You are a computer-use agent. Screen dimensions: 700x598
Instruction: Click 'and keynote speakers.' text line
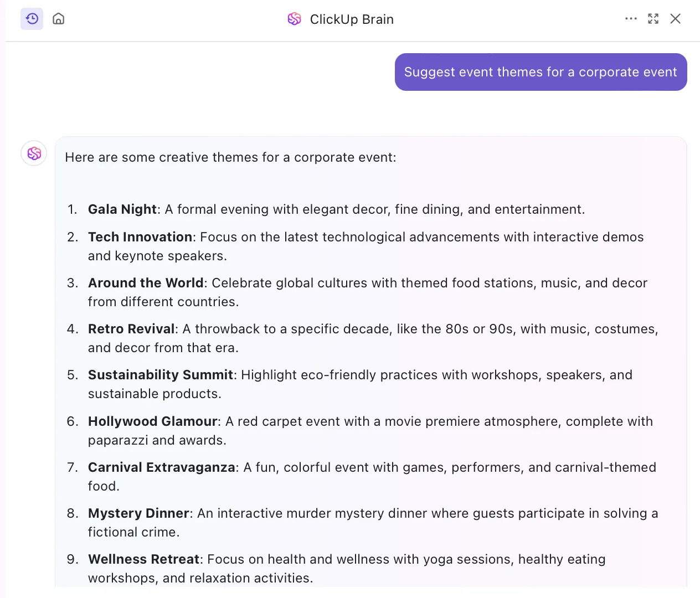point(157,256)
